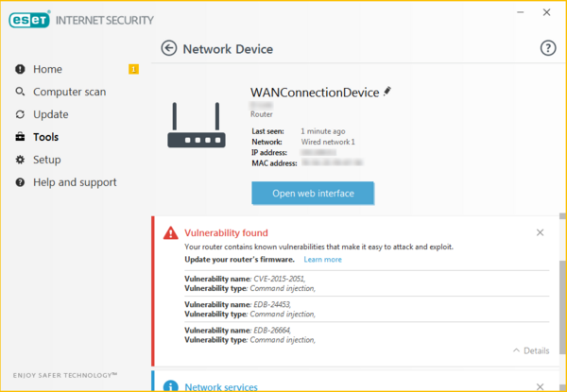Click the back arrow next to Network Device
The image size is (567, 392).
pos(169,48)
